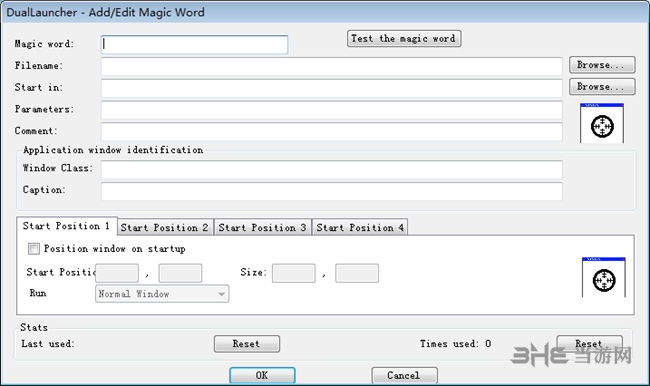This screenshot has height=386, width=650.
Task: Click the first Start Position coordinate box
Action: pos(117,273)
